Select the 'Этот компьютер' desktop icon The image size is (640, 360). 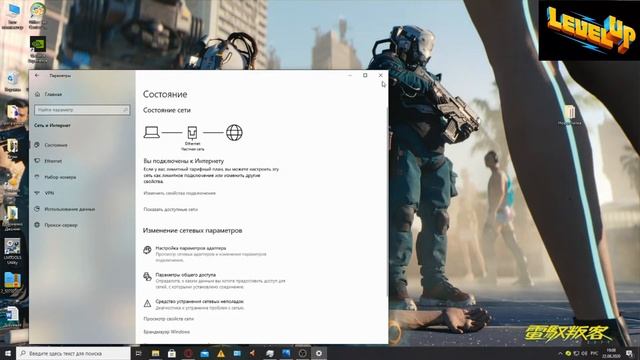pyautogui.click(x=13, y=16)
